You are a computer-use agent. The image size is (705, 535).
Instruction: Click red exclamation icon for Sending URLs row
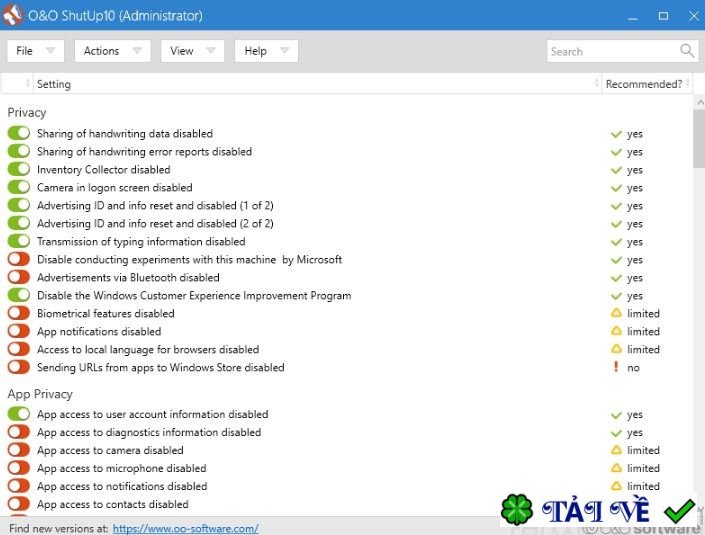pos(616,367)
